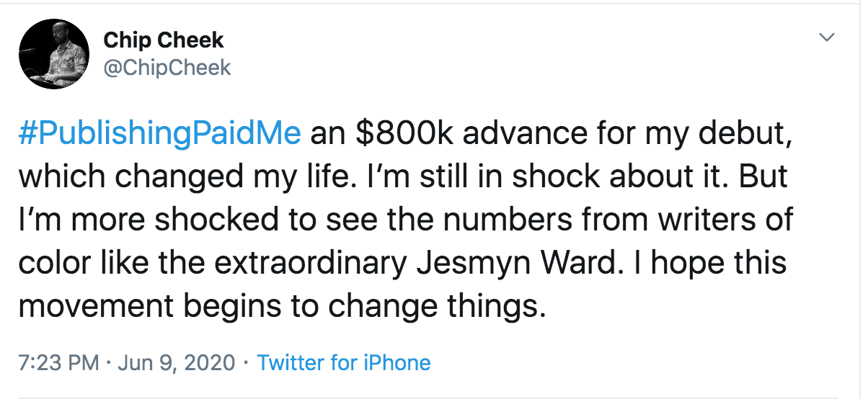Click the words "color like the"
This screenshot has width=868, height=399.
point(107,262)
